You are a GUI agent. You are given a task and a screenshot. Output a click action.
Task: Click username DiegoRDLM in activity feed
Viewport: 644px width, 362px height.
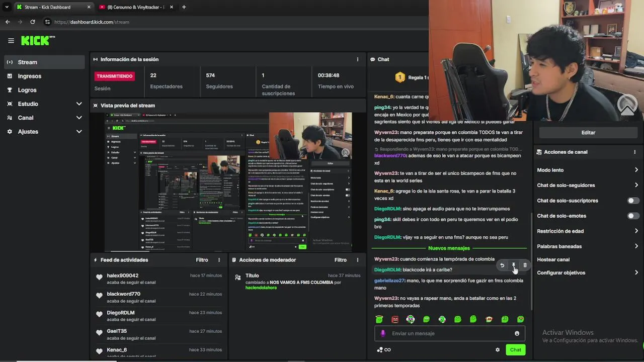tap(121, 313)
